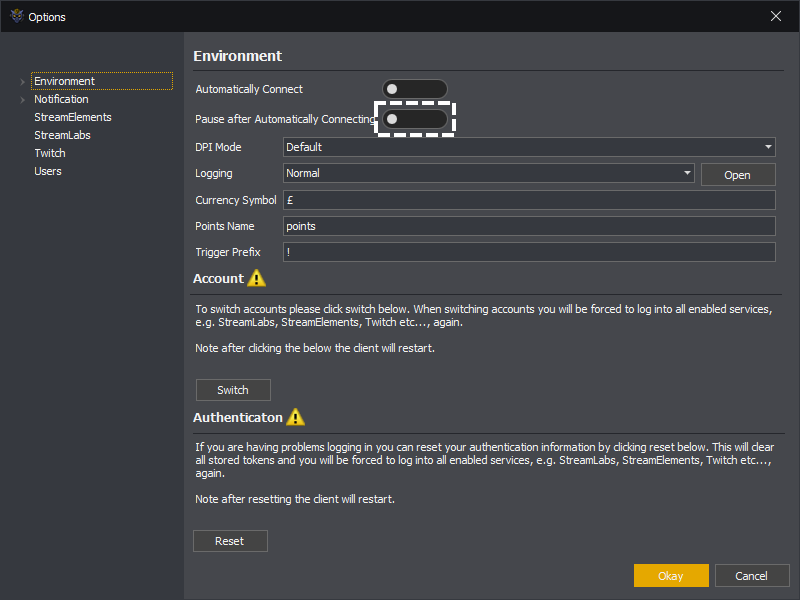The image size is (800, 600).
Task: Open the DPI Mode dropdown
Action: point(529,147)
